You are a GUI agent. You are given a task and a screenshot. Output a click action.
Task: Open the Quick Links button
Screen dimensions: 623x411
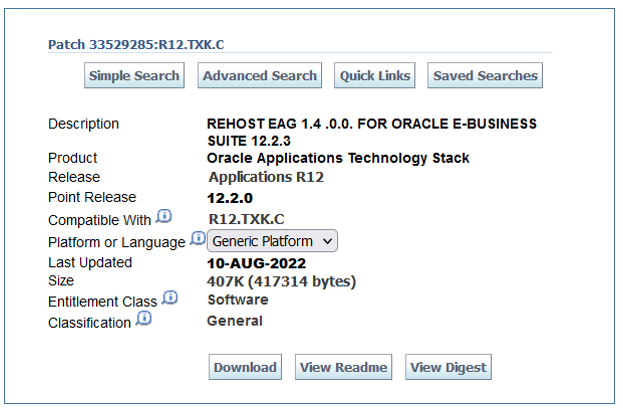[x=375, y=76]
